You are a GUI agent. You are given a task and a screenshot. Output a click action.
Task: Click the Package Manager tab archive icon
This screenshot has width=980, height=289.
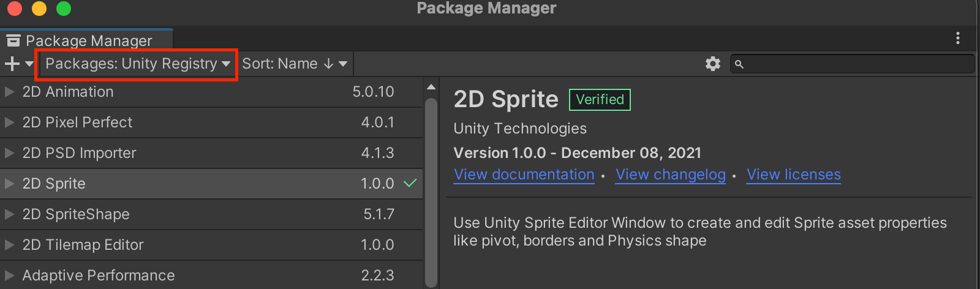pos(13,41)
